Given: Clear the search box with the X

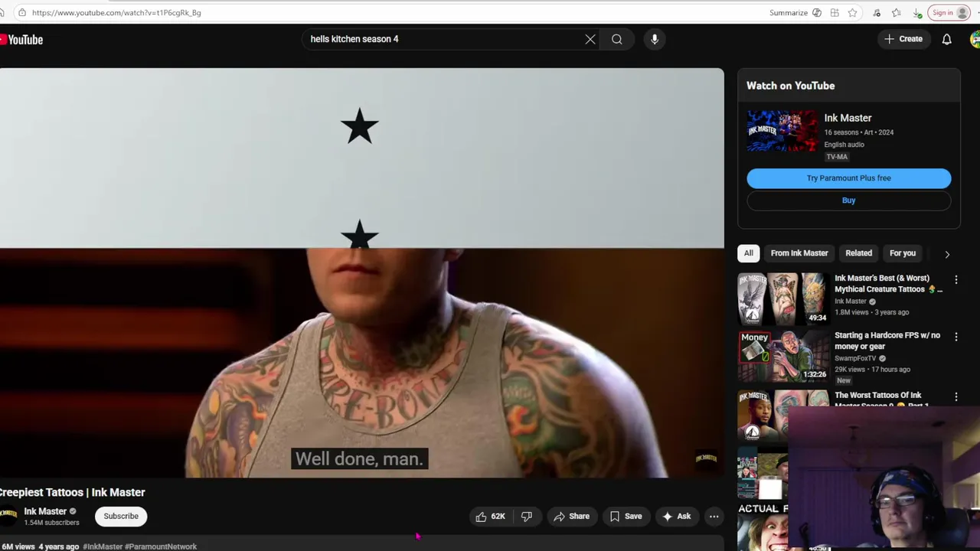Looking at the screenshot, I should coord(590,39).
